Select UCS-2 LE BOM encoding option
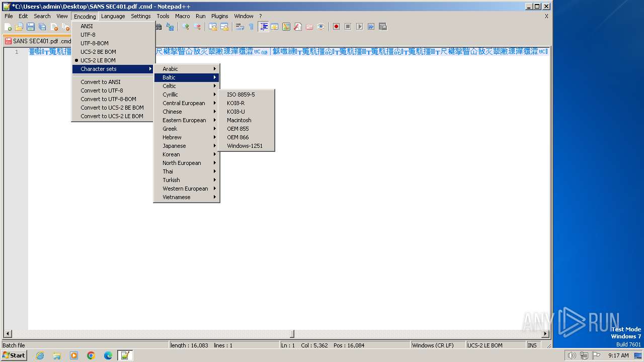 (x=113, y=60)
